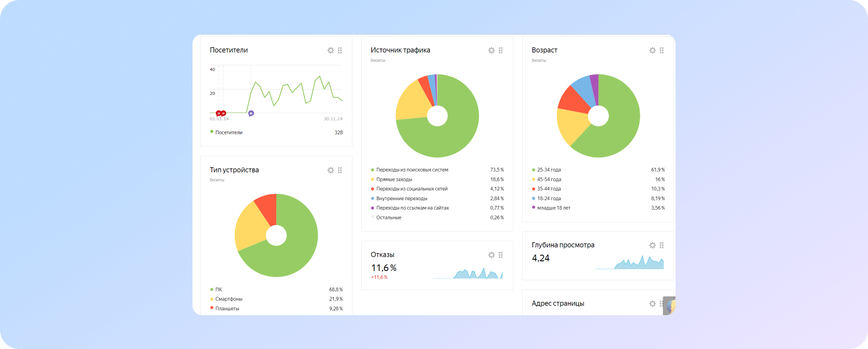Click the 30.11.14 date label on chart
The image size is (868, 349).
(x=333, y=119)
